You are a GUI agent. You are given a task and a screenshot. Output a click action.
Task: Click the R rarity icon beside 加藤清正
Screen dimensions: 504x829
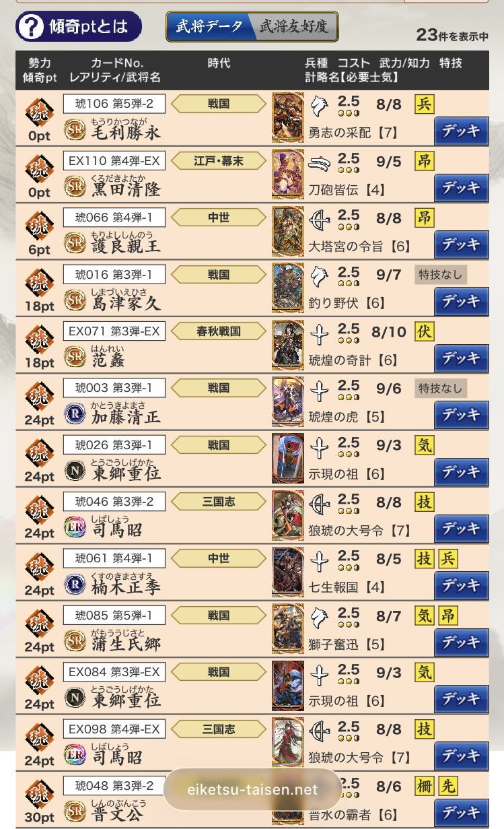75,413
